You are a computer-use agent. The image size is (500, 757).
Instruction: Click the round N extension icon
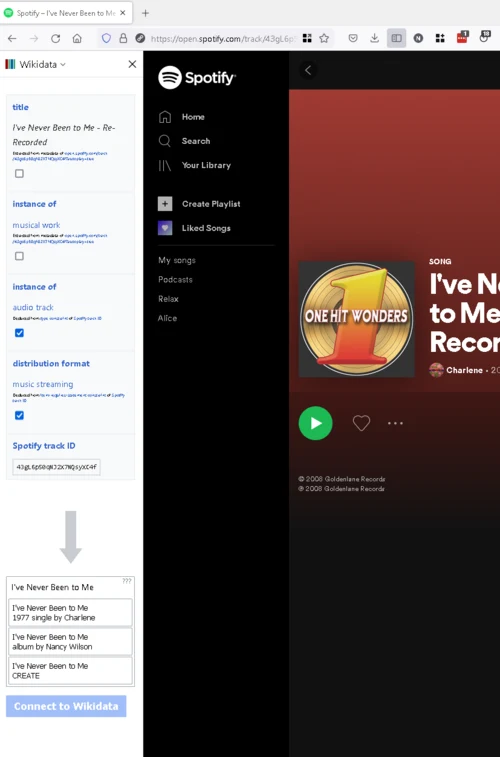click(x=418, y=39)
